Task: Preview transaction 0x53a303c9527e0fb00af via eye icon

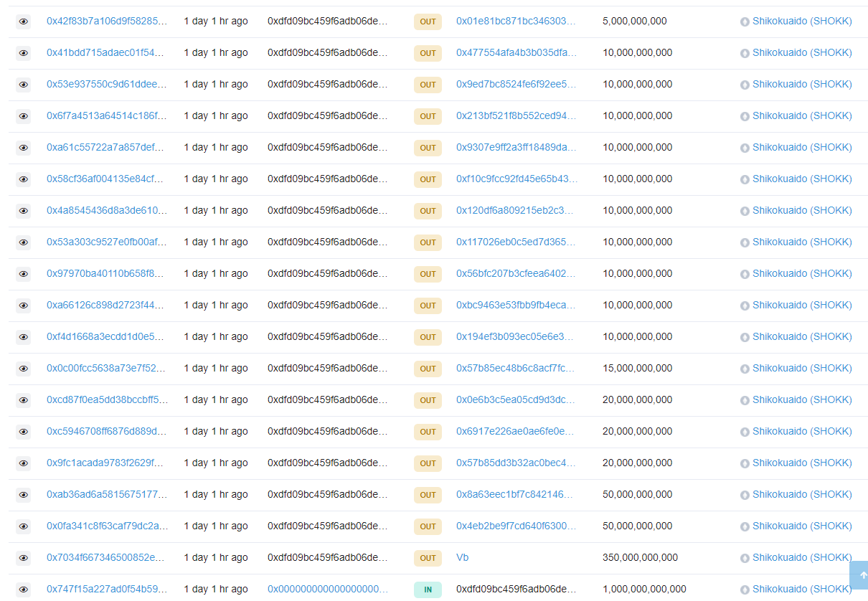Action: pos(23,242)
